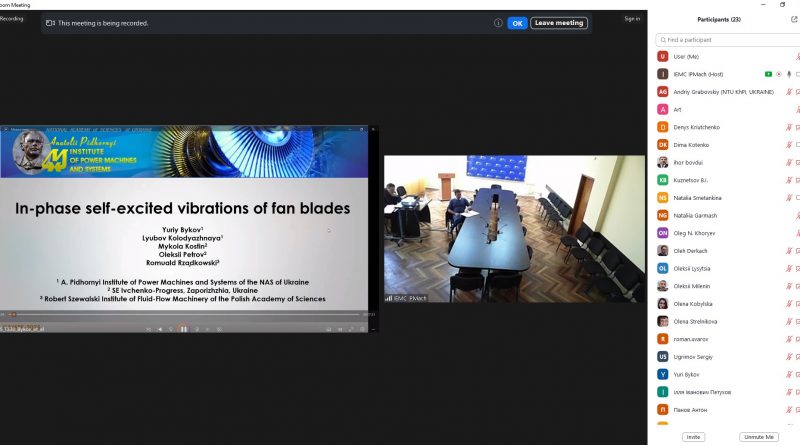
Task: Click the conference room video feed
Action: click(x=514, y=228)
